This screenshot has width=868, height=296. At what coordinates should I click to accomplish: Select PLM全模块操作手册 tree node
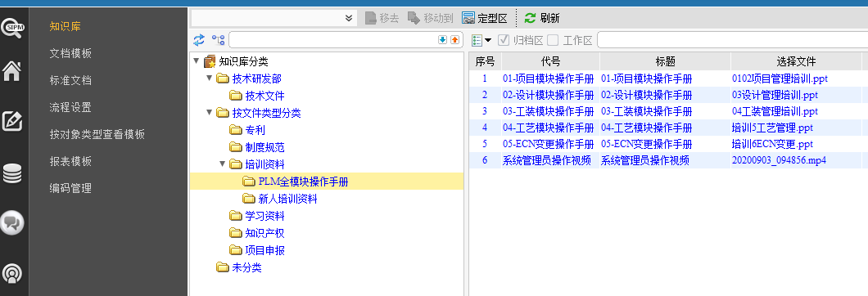pyautogui.click(x=303, y=182)
